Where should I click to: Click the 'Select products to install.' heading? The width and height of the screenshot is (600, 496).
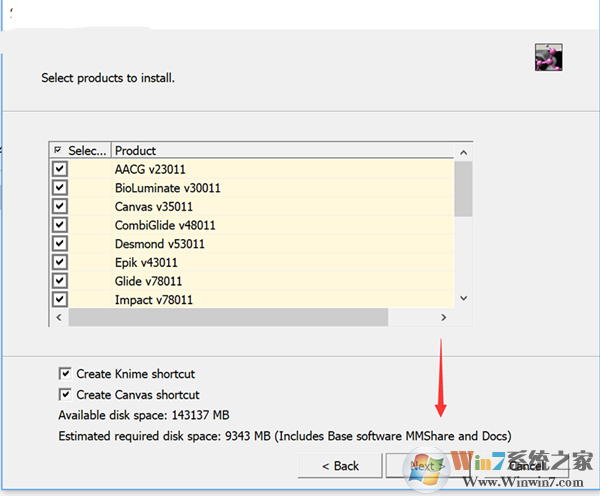coord(108,78)
